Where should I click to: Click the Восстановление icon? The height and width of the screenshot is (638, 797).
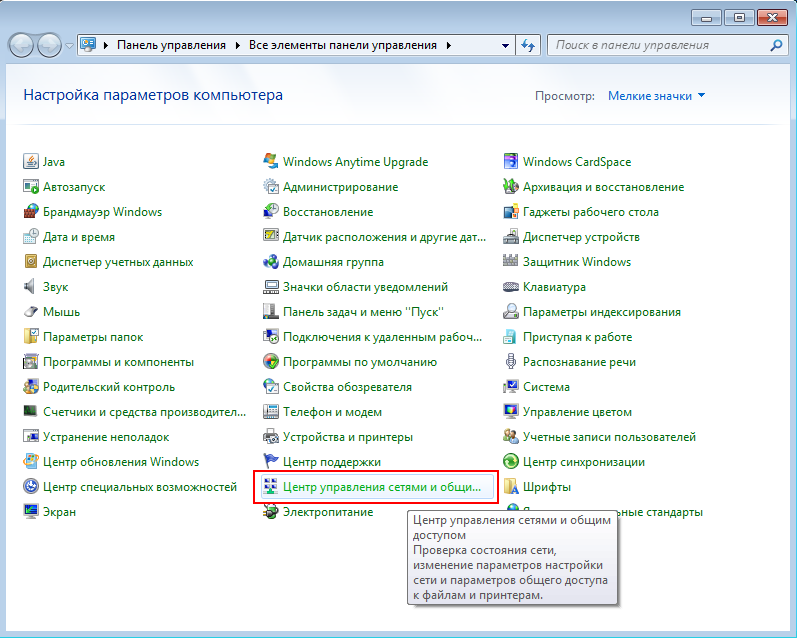[x=270, y=211]
